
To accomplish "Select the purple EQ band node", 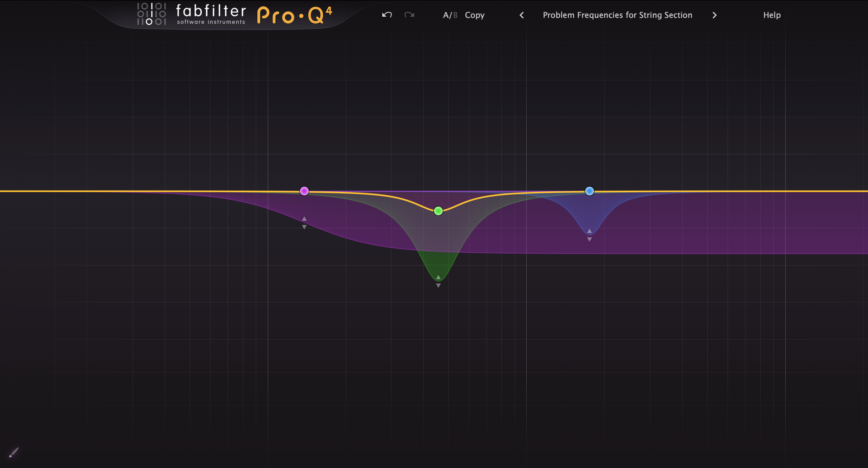I will pyautogui.click(x=304, y=191).
